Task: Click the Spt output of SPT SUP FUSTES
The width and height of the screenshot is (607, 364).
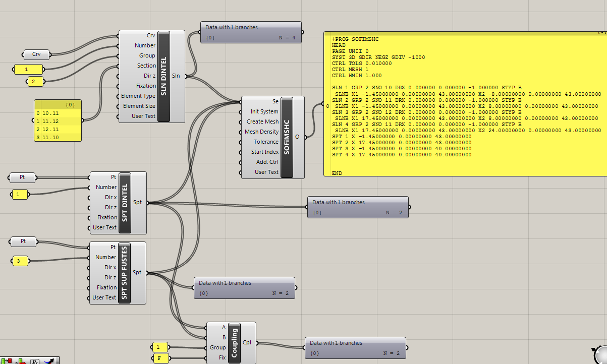Action: coord(137,273)
